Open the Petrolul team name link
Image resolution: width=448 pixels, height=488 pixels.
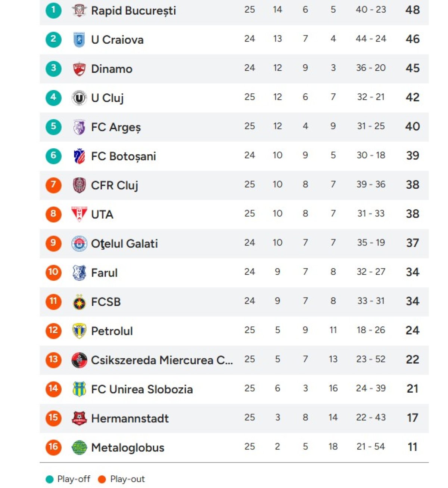tap(112, 331)
